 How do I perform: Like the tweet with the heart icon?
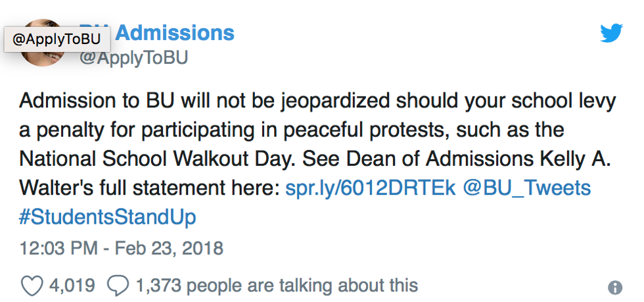32,285
